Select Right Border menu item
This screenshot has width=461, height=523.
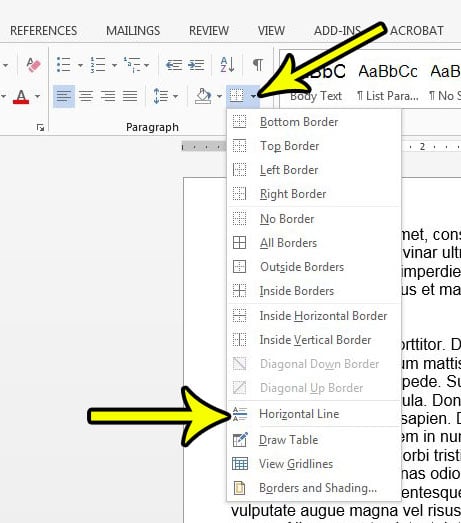[314, 194]
